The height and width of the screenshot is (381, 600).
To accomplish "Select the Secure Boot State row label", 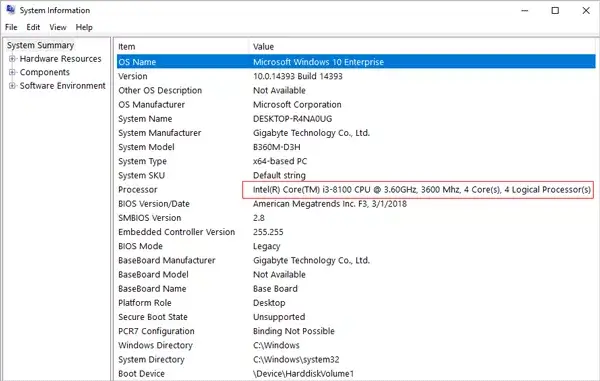I will pyautogui.click(x=153, y=317).
